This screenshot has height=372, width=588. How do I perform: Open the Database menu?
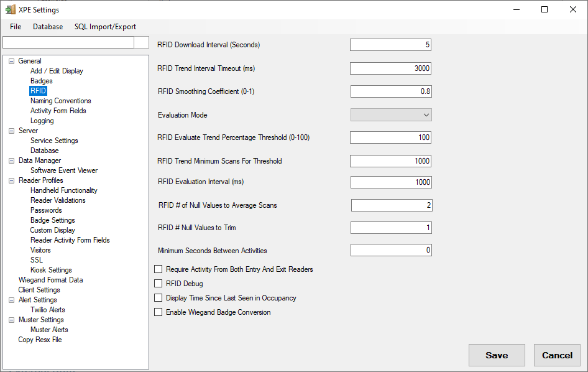click(x=48, y=27)
